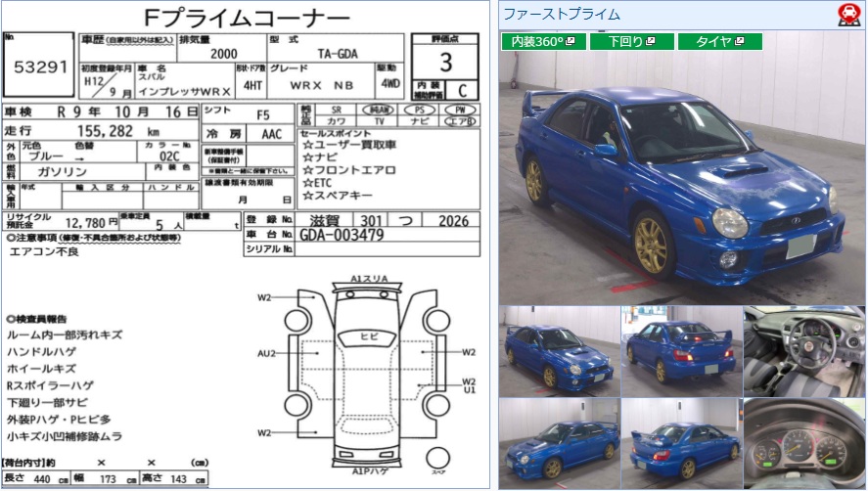Screen dimensions: 868x491
Task: Click the color number 02C
Action: pyautogui.click(x=169, y=156)
